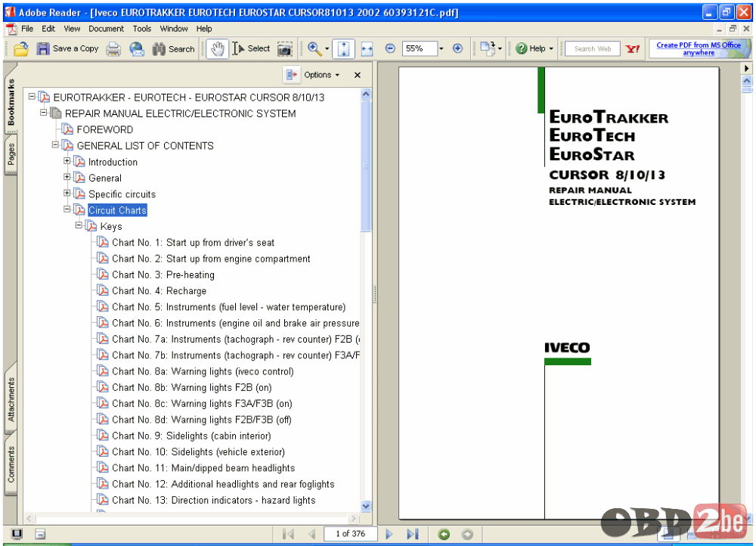The image size is (756, 546).
Task: Expand the Specific circuits bookmark
Action: click(x=67, y=194)
